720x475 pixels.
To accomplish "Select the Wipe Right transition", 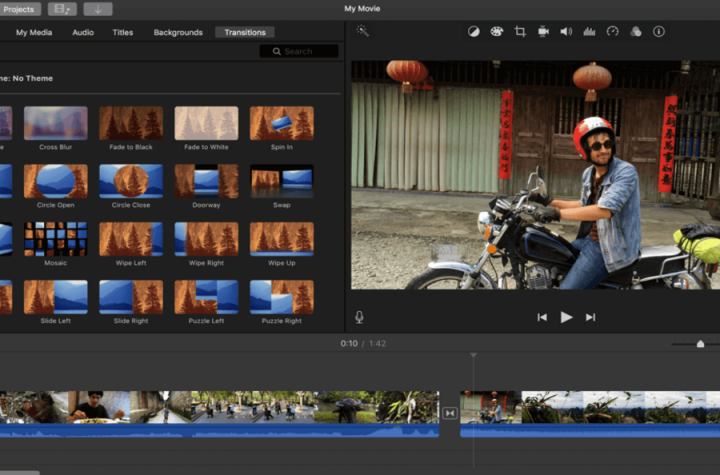I will 206,239.
